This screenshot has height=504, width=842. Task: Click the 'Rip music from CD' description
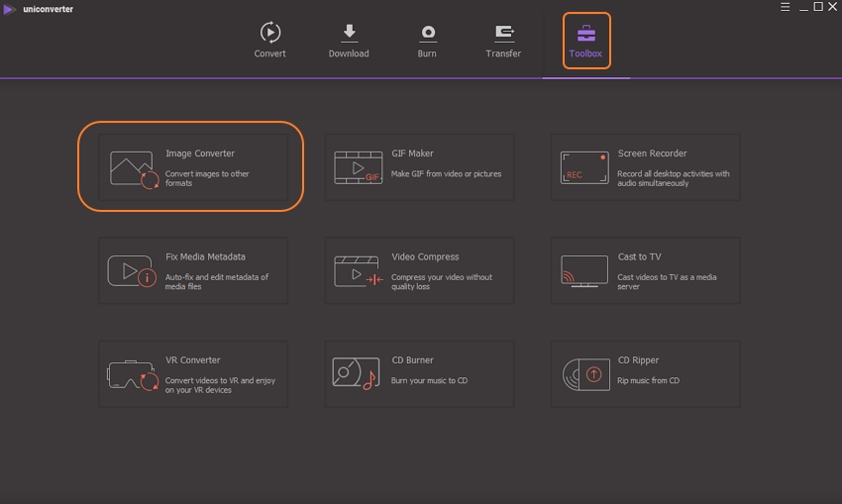[651, 381]
